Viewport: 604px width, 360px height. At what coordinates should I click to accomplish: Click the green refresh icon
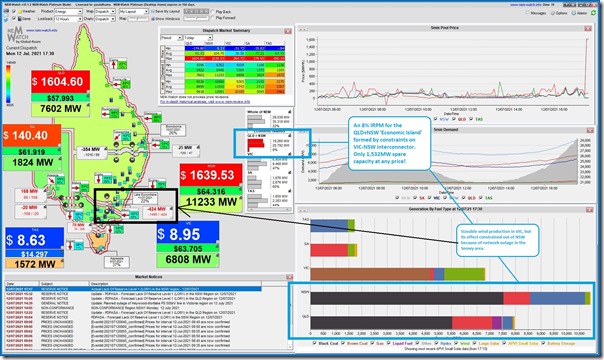pyautogui.click(x=594, y=13)
